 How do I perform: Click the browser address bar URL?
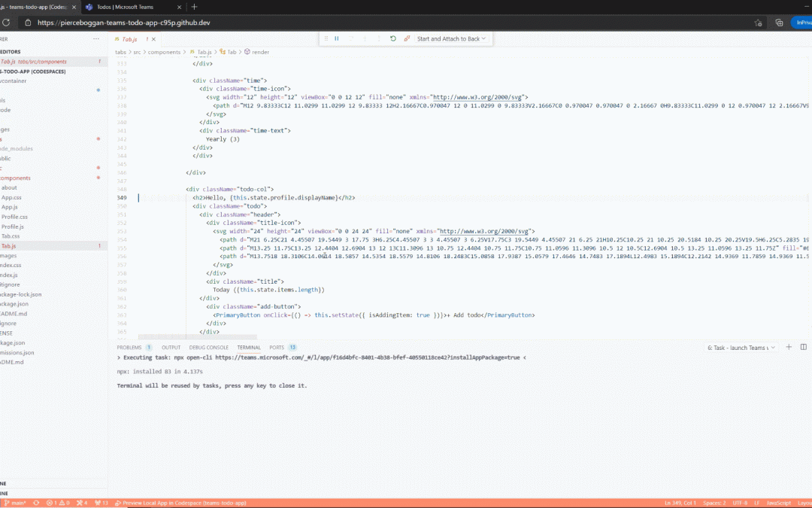point(124,23)
